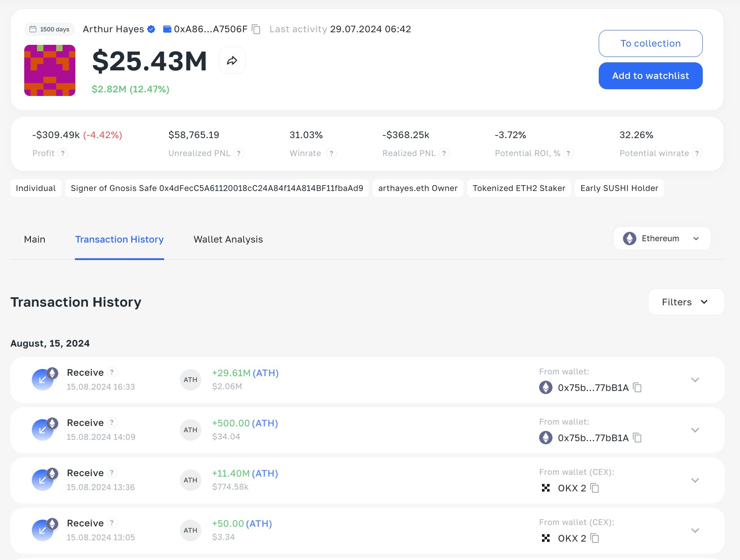Click the arthayes.eth Owner tag
Viewport: 740px width, 560px height.
(x=418, y=188)
